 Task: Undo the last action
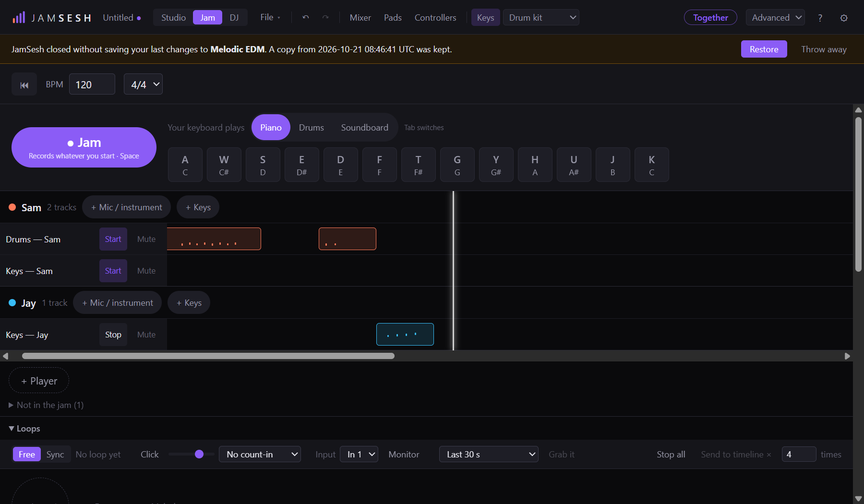tap(306, 17)
